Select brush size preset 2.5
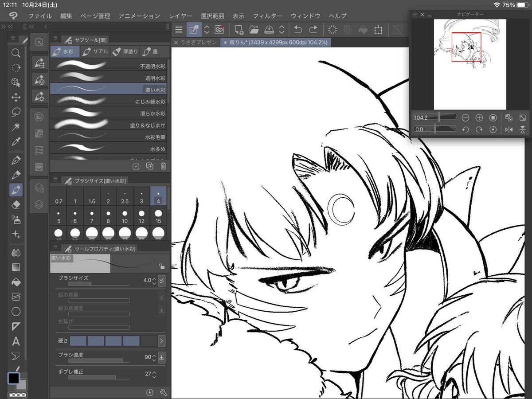The height and width of the screenshot is (399, 532). click(x=125, y=197)
